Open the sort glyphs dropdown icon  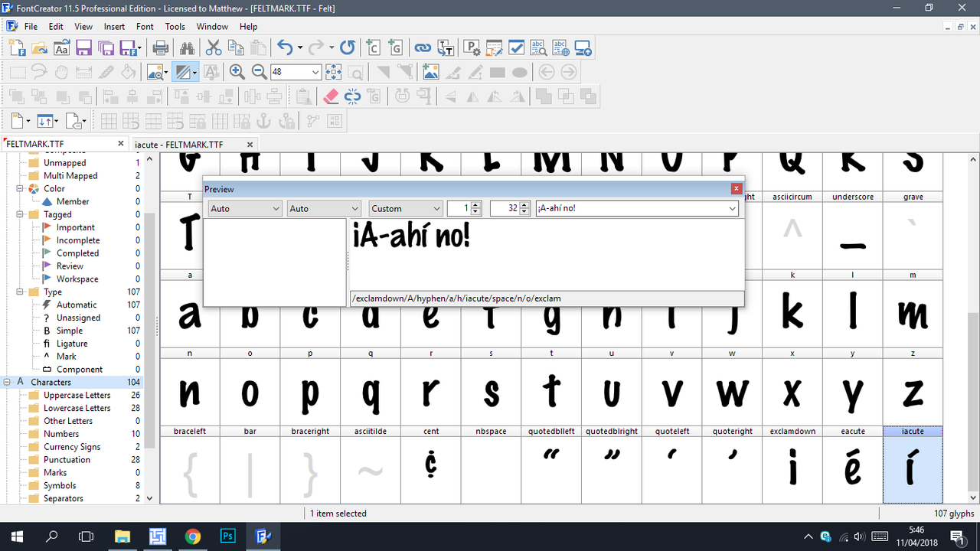[47, 121]
